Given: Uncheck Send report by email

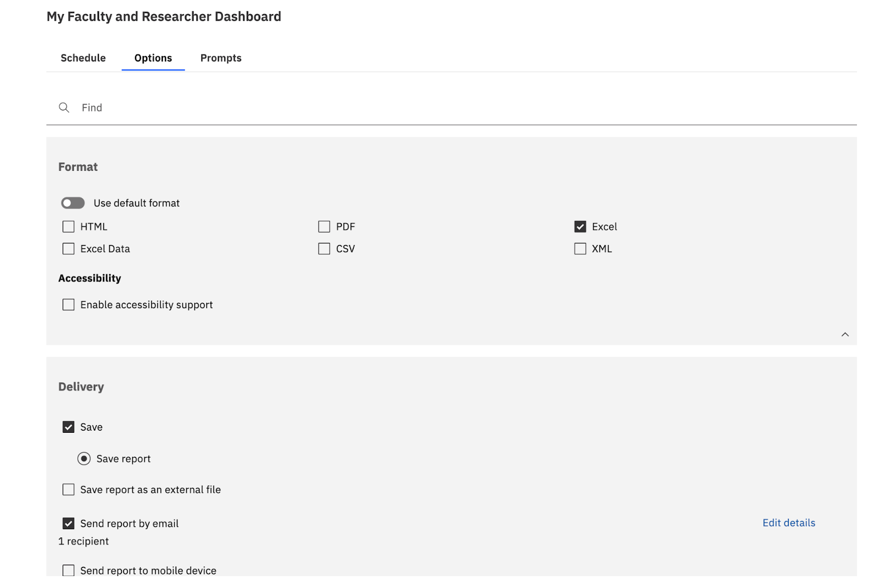Looking at the screenshot, I should (69, 524).
